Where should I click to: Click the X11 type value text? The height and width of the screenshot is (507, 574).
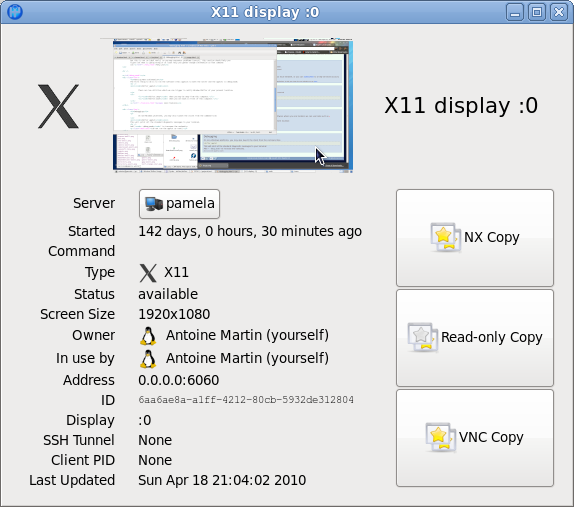[x=176, y=273]
